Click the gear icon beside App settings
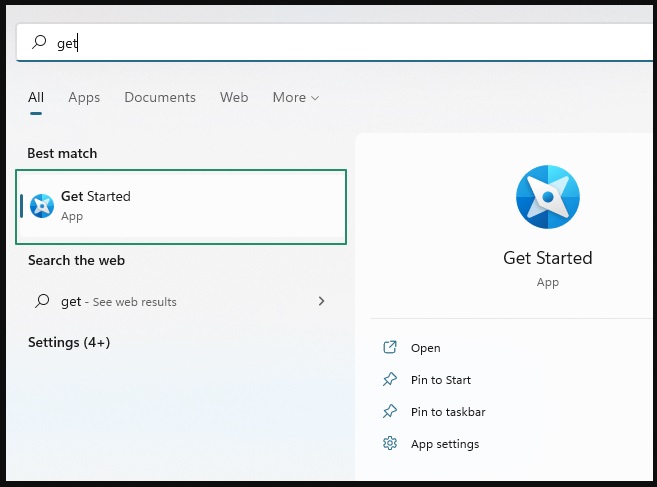Image resolution: width=657 pixels, height=487 pixels. [390, 443]
